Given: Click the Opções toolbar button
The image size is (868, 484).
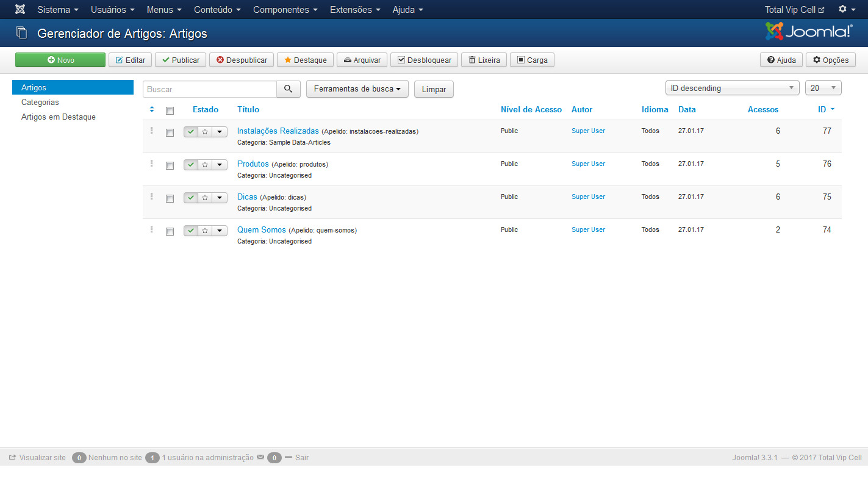Looking at the screenshot, I should pos(831,60).
